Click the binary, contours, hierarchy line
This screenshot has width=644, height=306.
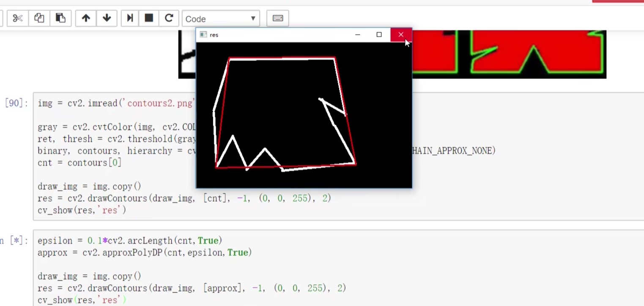coord(117,151)
